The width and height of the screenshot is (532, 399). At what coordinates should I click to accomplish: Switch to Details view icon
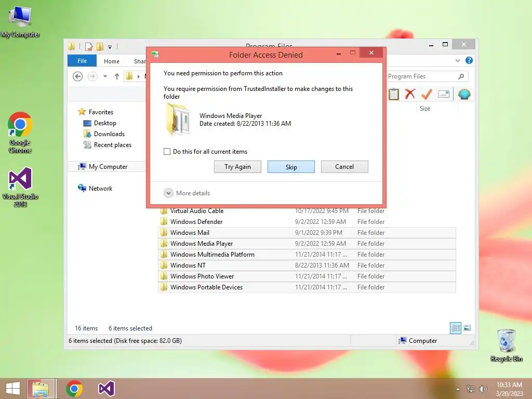click(456, 328)
